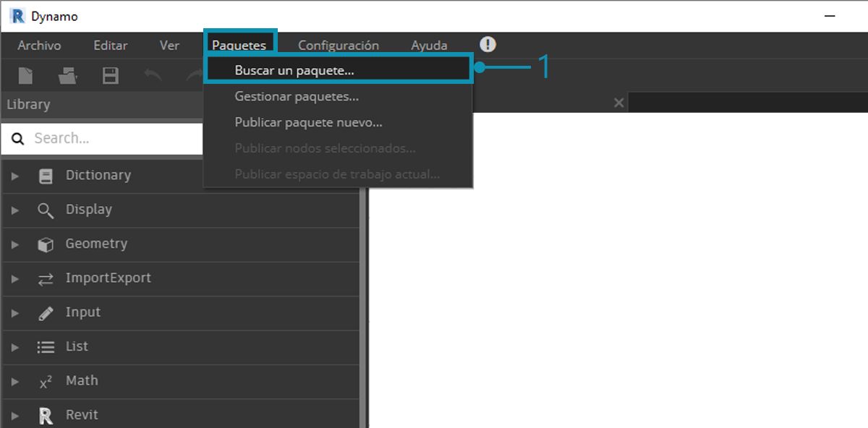Select the Math label text

click(82, 380)
